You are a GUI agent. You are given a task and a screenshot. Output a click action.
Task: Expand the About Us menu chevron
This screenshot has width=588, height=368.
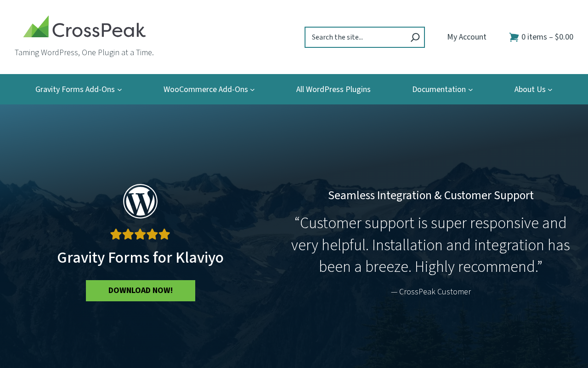(550, 90)
